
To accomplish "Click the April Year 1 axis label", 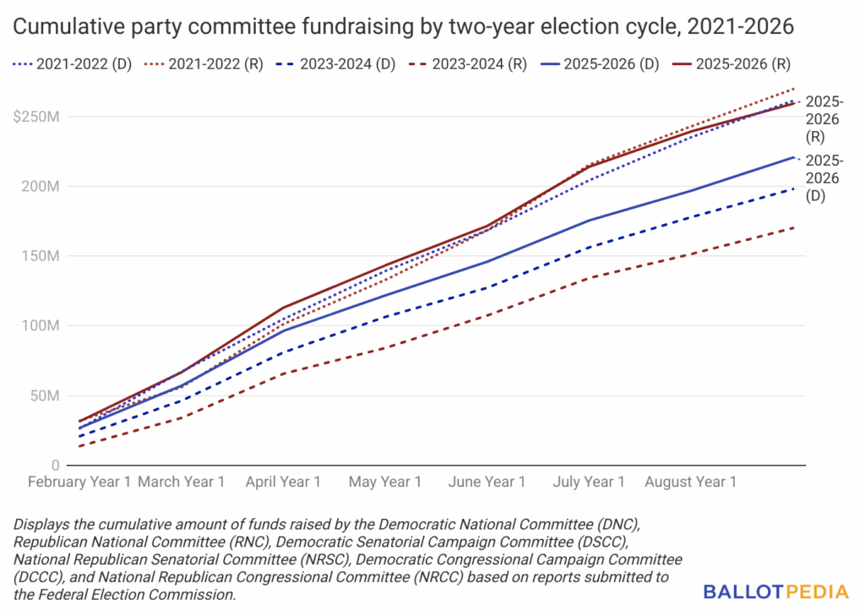I will coord(283,482).
